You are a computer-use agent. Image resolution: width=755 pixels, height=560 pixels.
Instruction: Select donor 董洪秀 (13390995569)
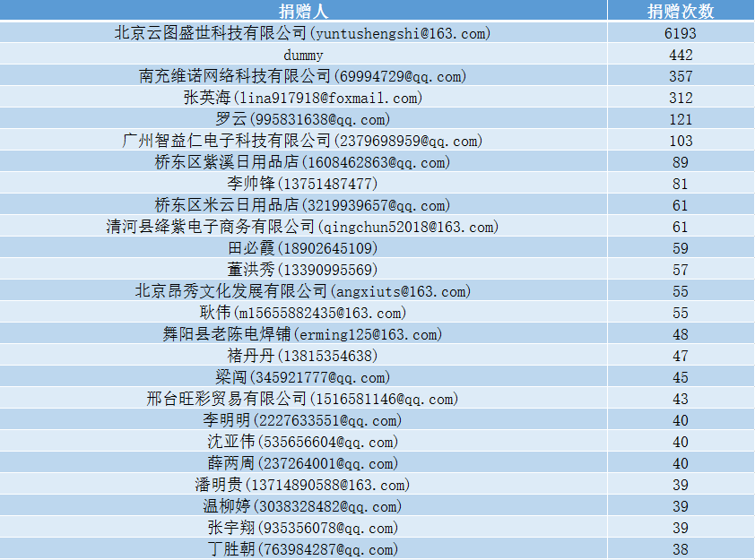303,270
